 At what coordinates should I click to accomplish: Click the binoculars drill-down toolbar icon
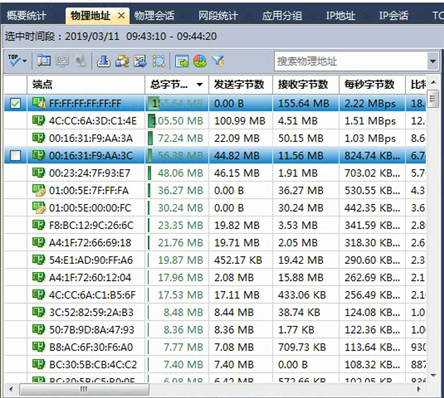[x=122, y=61]
